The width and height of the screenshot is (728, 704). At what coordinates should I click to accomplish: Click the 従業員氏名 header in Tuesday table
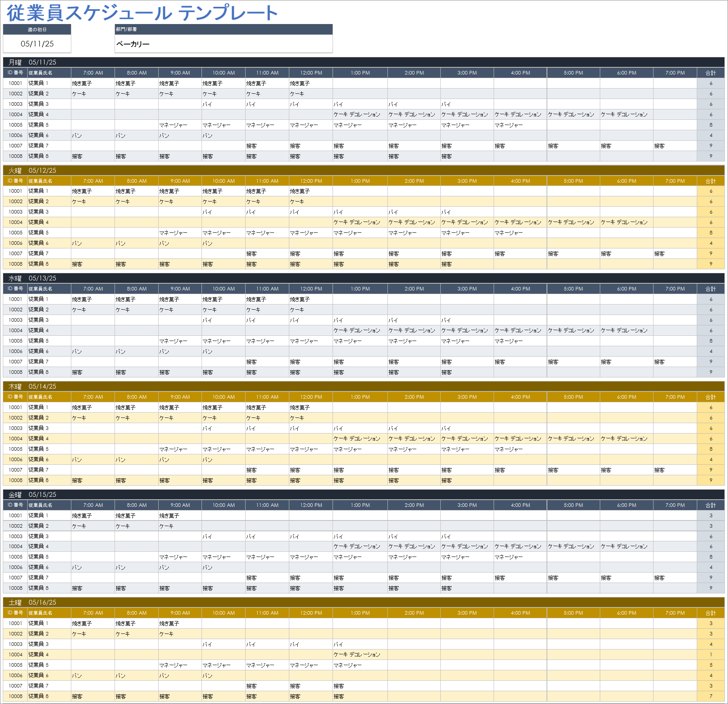(x=48, y=181)
